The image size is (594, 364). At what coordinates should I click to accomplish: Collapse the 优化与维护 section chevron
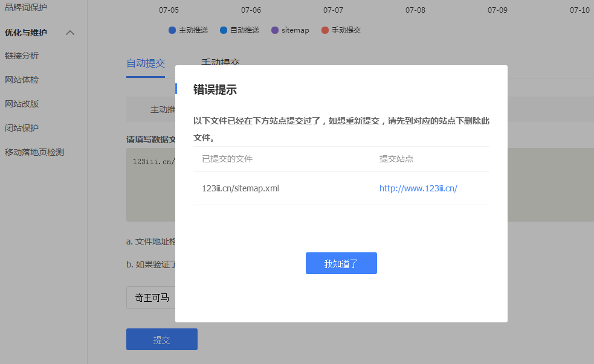[70, 33]
